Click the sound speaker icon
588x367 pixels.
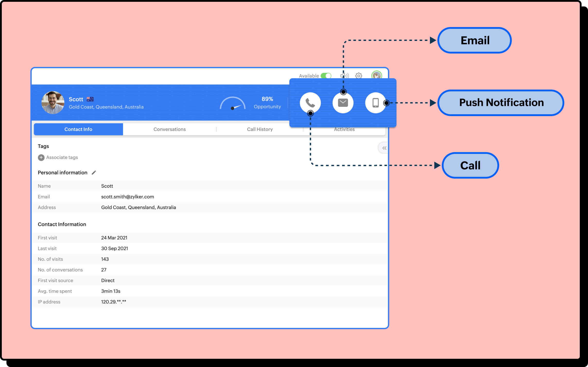345,75
